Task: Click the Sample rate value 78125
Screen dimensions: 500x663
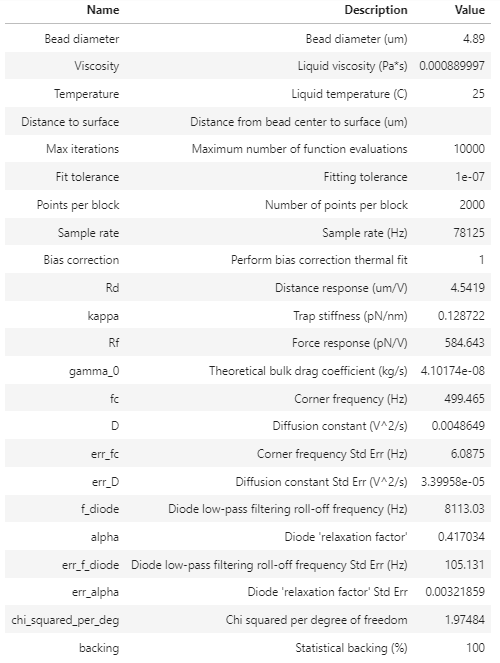Action: click(x=469, y=233)
